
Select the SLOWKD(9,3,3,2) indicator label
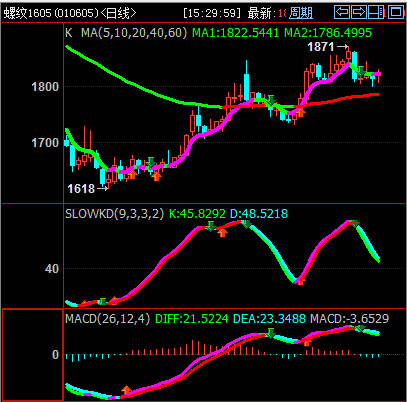(x=114, y=214)
